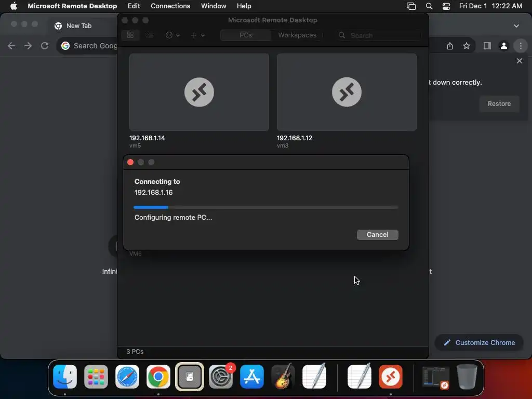Expand the Chrome tab search chevron

(x=516, y=26)
